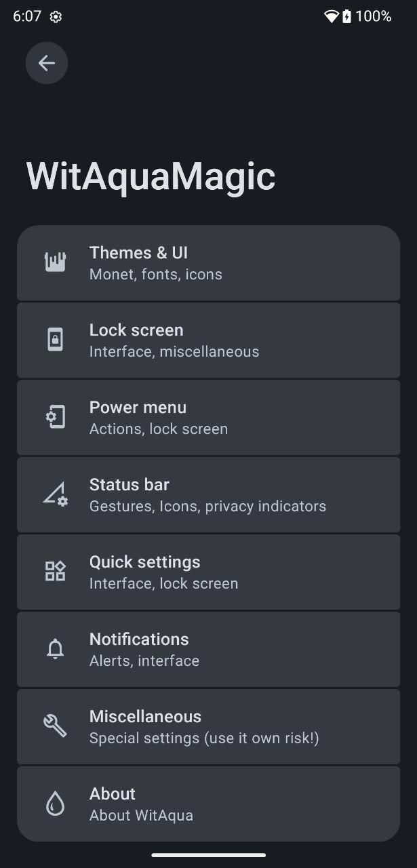
Task: Click the Power menu gear-phone icon
Action: coord(55,417)
